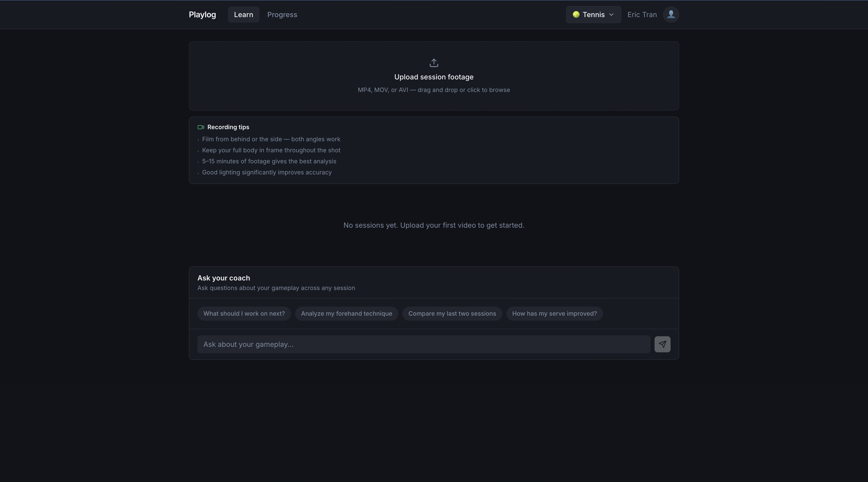The image size is (868, 482).
Task: Click the send message paper-plane icon
Action: [x=662, y=344]
